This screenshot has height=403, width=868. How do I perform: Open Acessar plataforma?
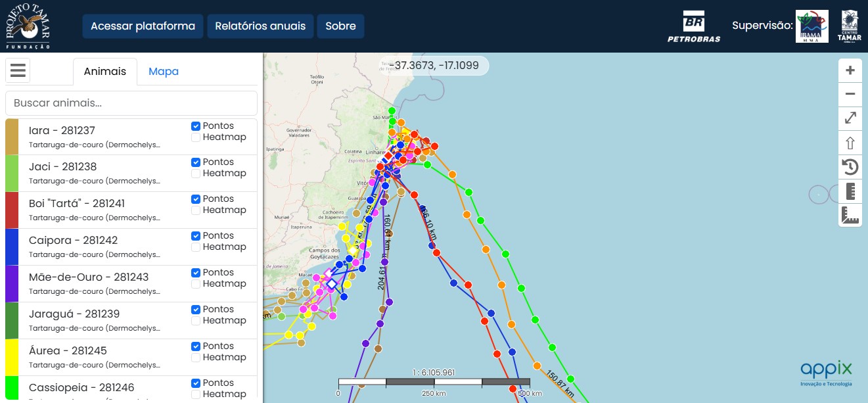(143, 26)
